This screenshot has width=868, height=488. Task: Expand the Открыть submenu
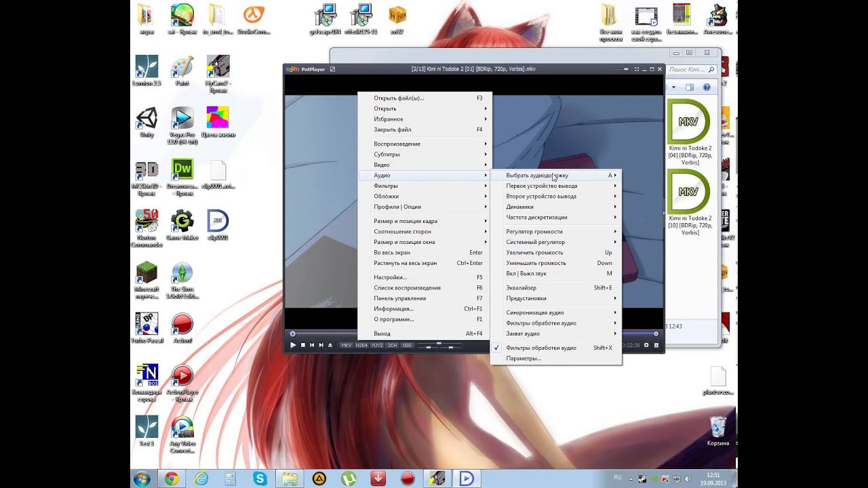[425, 108]
